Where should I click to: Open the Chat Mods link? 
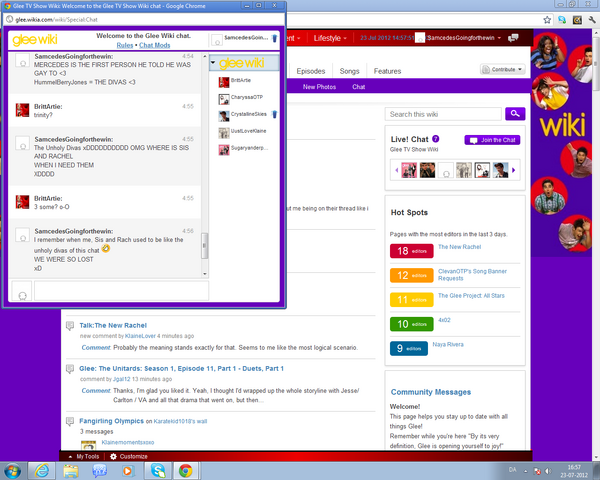pyautogui.click(x=155, y=45)
